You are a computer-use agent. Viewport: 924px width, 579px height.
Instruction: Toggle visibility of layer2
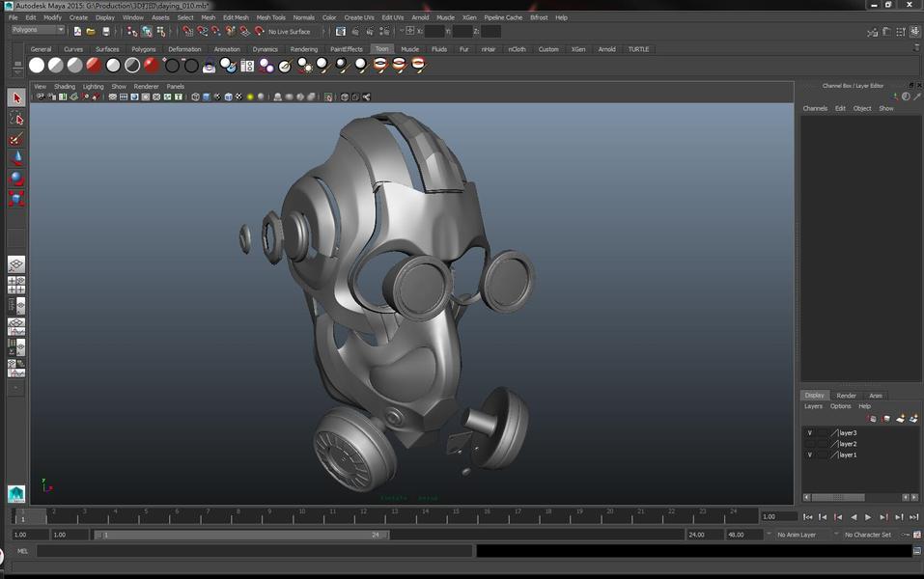[810, 444]
